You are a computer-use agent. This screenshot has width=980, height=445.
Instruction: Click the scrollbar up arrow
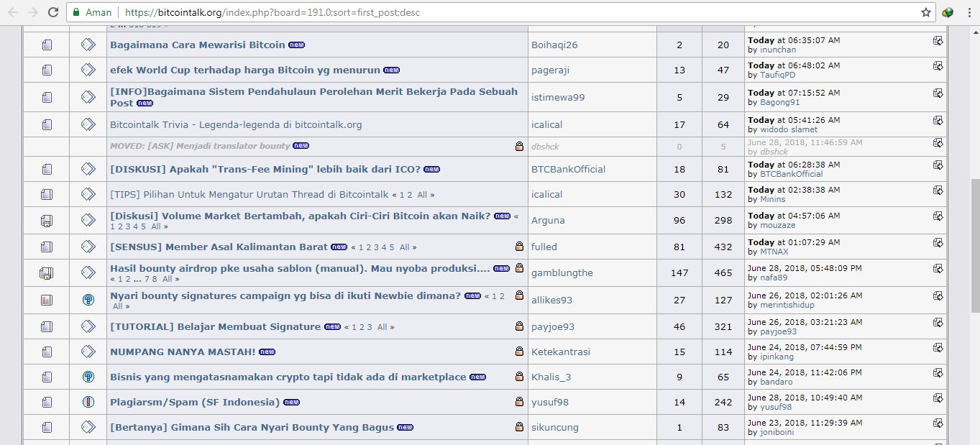point(975,31)
